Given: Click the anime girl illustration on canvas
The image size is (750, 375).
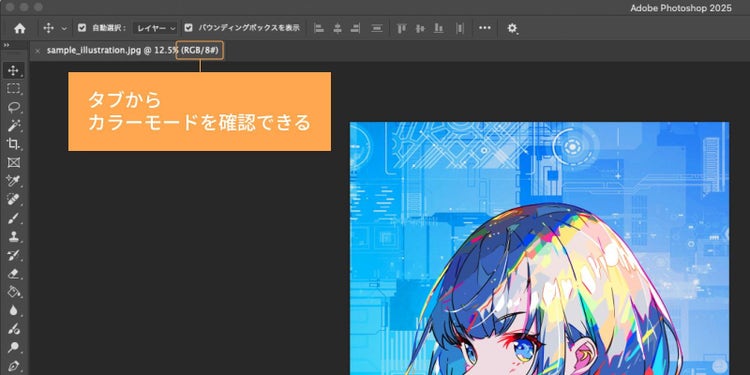Looking at the screenshot, I should click(540, 249).
